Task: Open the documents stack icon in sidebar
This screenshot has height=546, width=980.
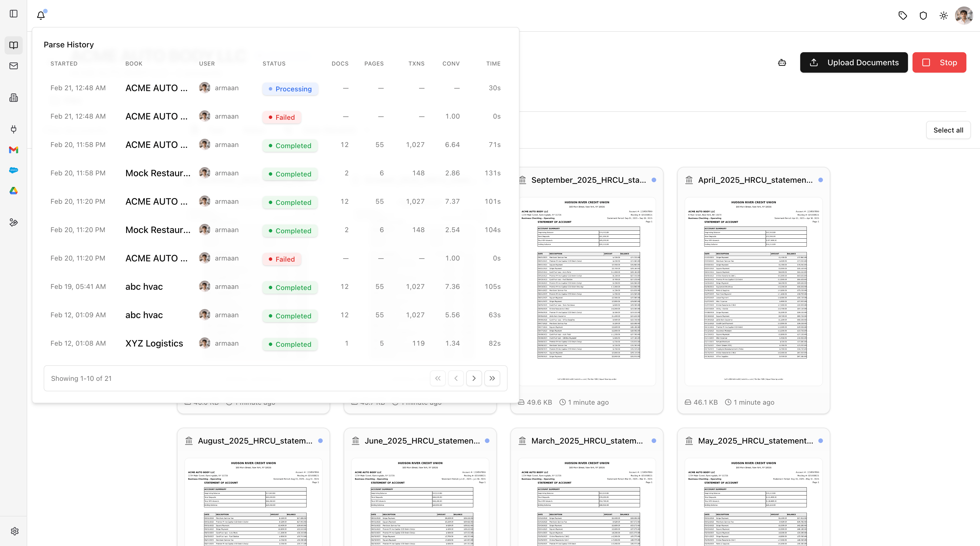Action: (x=14, y=98)
